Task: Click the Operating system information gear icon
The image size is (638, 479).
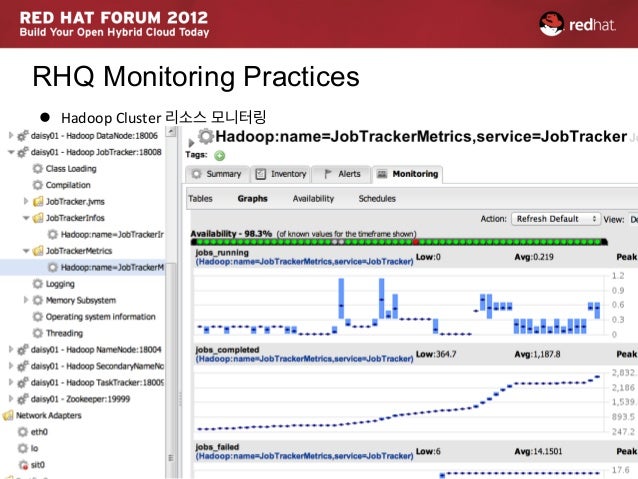Action: (x=38, y=317)
